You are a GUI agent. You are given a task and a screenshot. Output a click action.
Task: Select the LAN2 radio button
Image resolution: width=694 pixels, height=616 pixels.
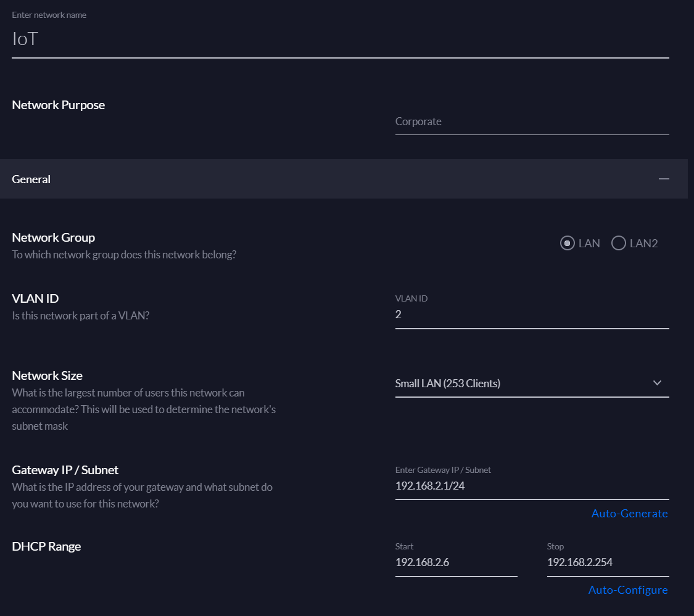(x=618, y=244)
